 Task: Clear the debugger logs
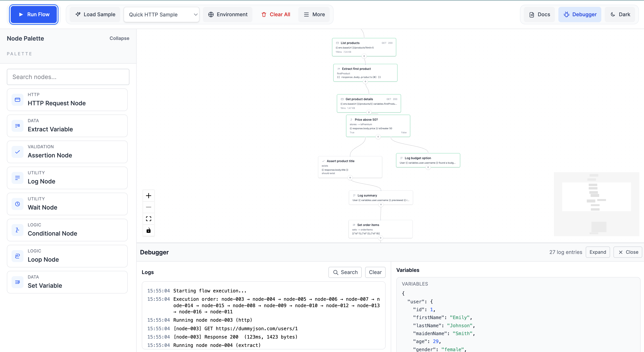(x=375, y=272)
